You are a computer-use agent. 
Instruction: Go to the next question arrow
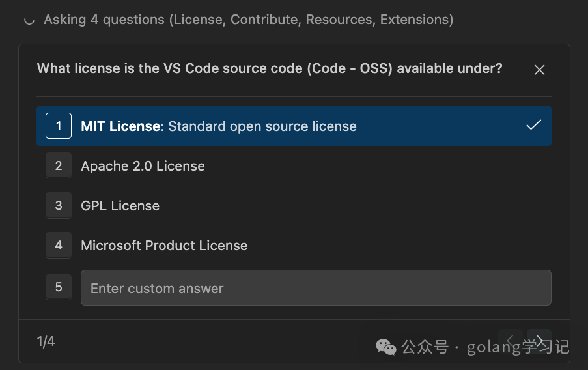coord(539,341)
